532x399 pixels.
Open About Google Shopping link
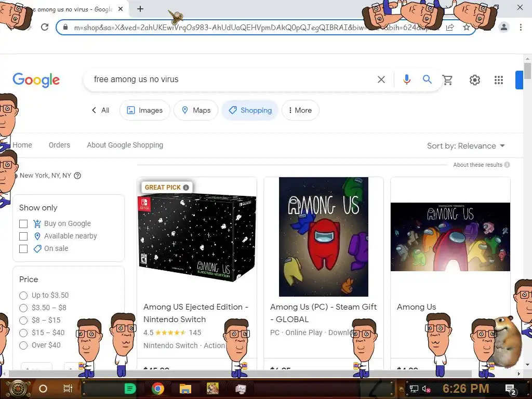tap(125, 145)
